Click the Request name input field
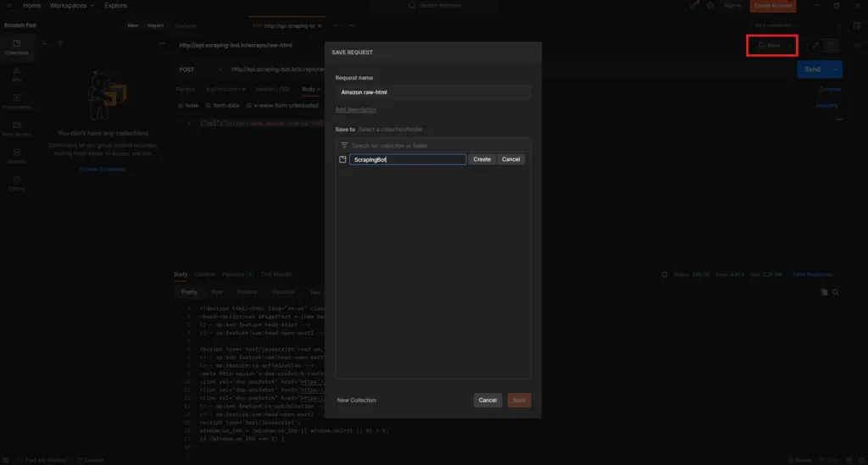This screenshot has height=465, width=868. [x=432, y=91]
